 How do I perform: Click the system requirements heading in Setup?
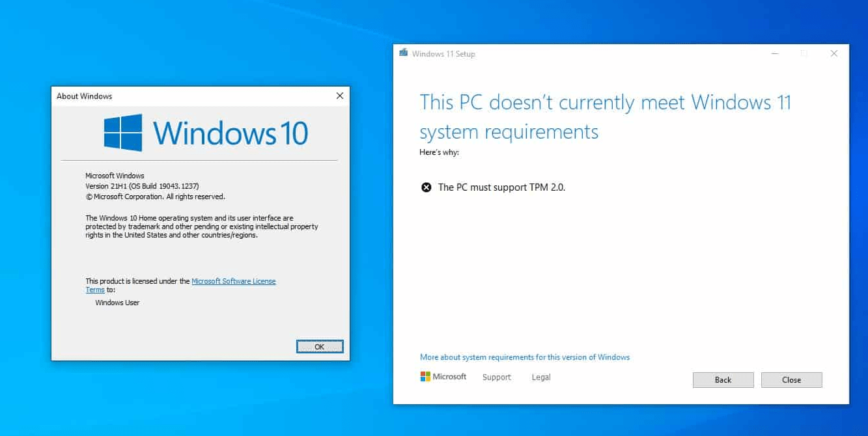point(606,117)
